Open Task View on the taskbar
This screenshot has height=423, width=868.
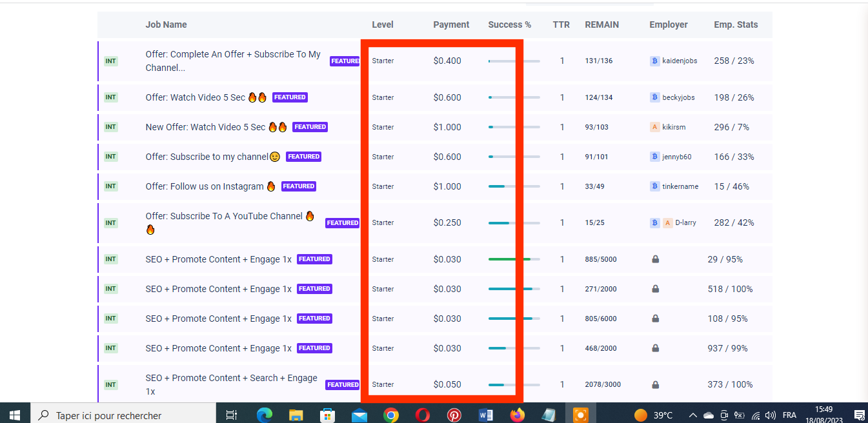coord(232,415)
